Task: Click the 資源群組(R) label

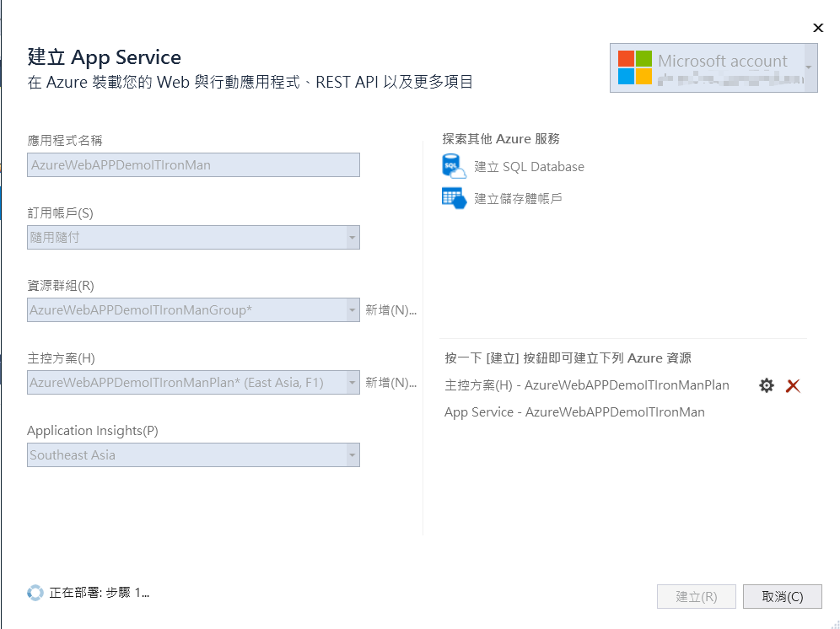Action: click(61, 286)
